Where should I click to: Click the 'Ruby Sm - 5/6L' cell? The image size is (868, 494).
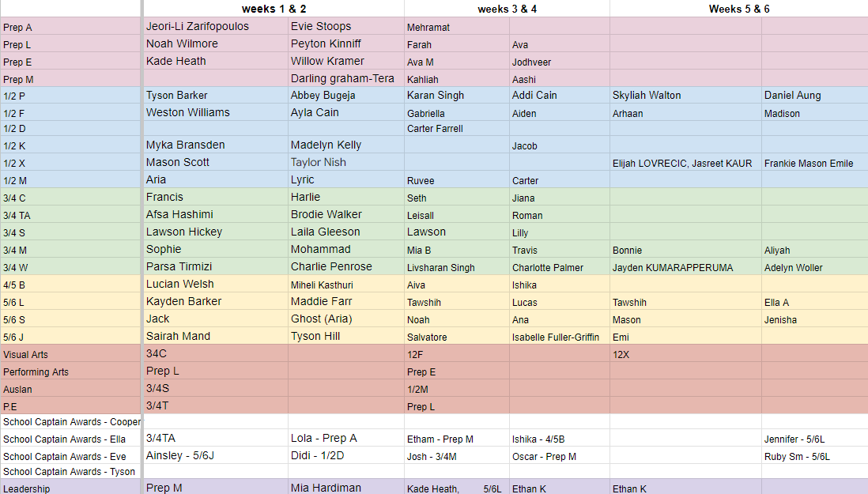[797, 457]
